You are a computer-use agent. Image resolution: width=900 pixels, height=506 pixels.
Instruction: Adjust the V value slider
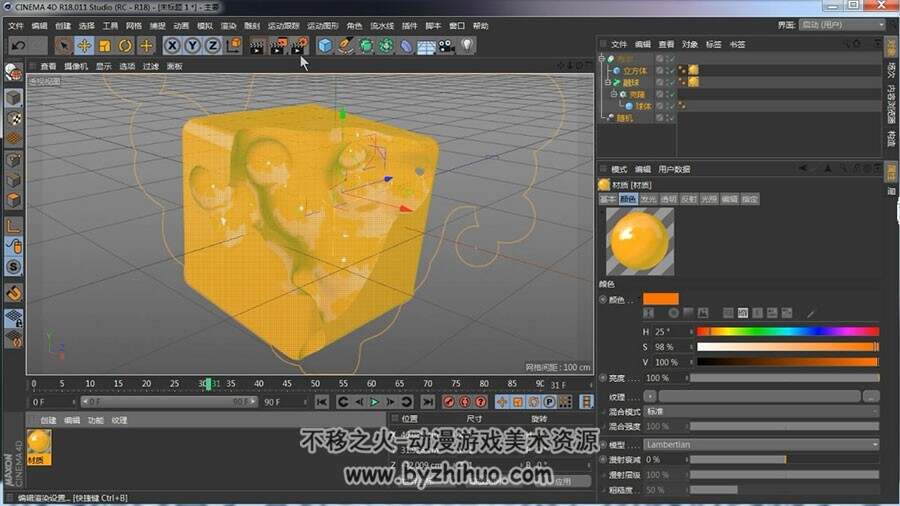click(788, 362)
